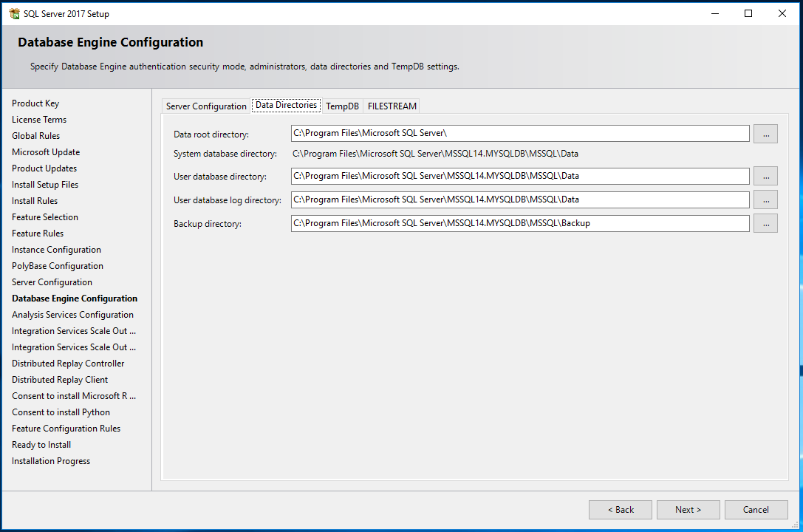This screenshot has height=532, width=803.
Task: Close the setup window with X
Action: tap(782, 13)
